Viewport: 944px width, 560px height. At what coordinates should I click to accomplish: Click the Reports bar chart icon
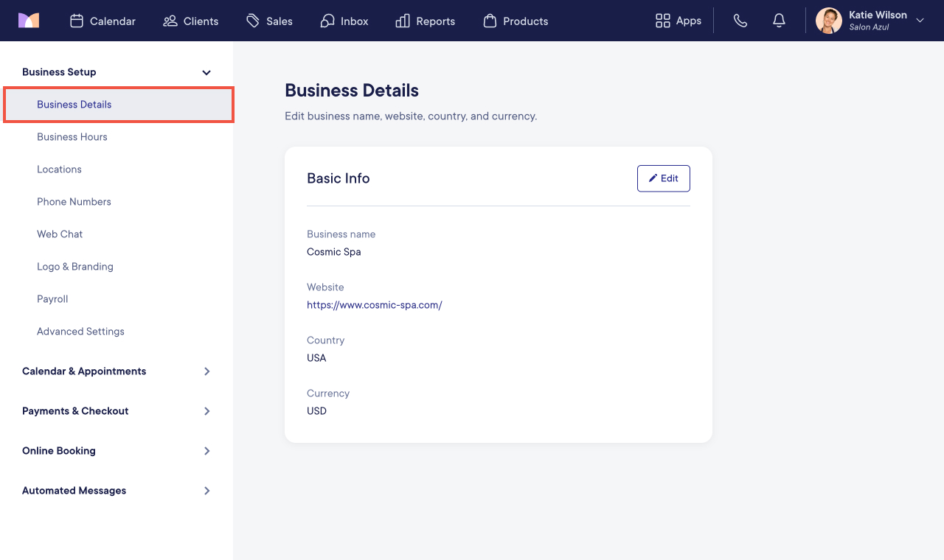[403, 21]
